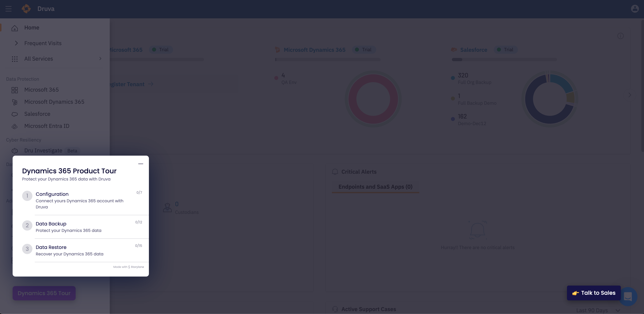Screen dimensions: 644x314
Task: Click the Microsoft Entra ID diamond icon
Action: click(15, 126)
